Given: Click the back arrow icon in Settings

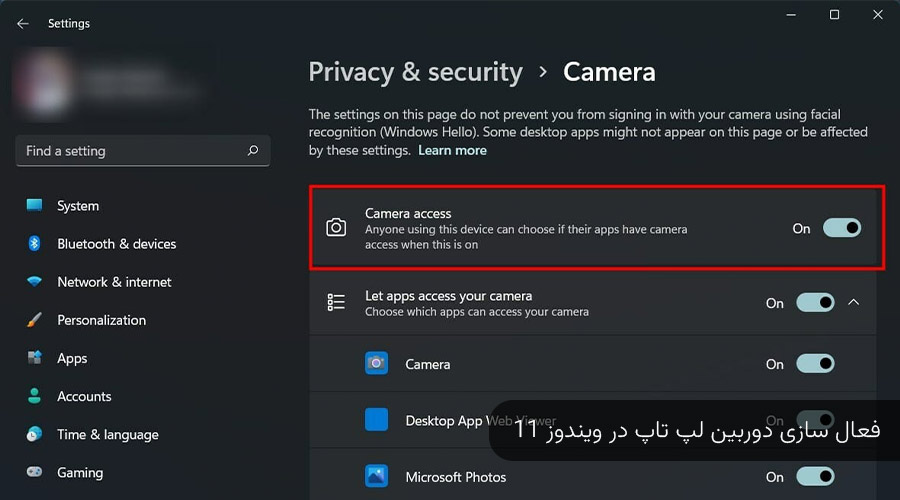Looking at the screenshot, I should coord(23,24).
